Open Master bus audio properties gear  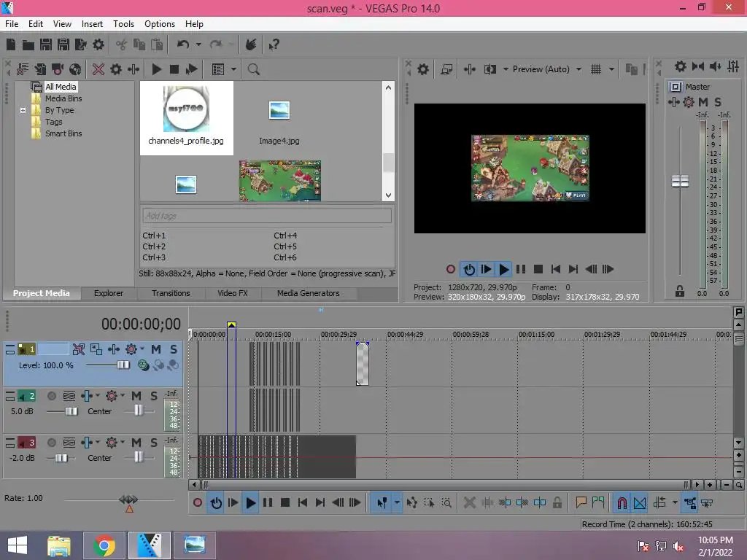click(681, 66)
